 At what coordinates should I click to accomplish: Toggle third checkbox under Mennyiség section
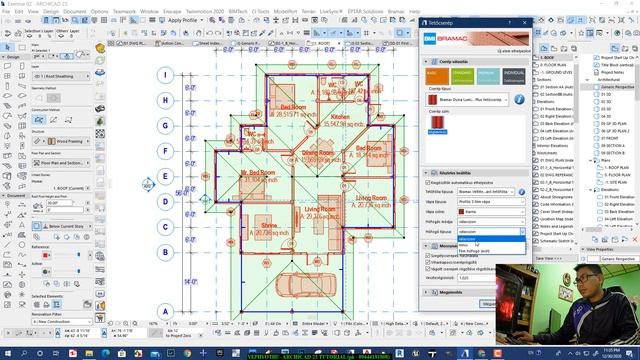point(428,269)
